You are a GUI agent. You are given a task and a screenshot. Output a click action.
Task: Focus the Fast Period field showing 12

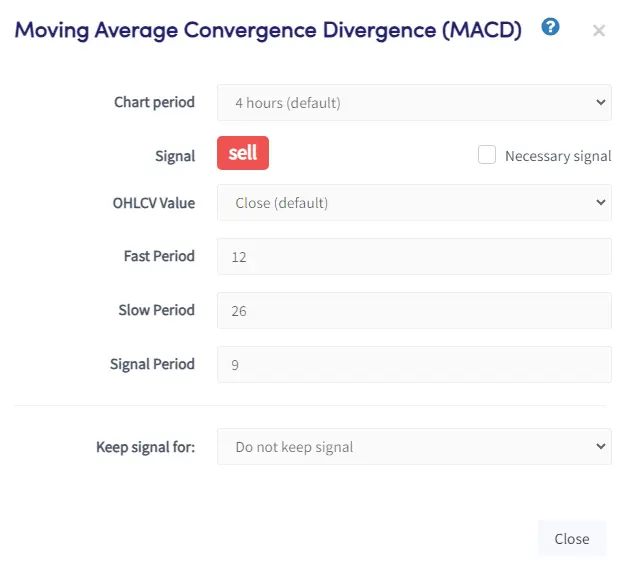click(414, 256)
